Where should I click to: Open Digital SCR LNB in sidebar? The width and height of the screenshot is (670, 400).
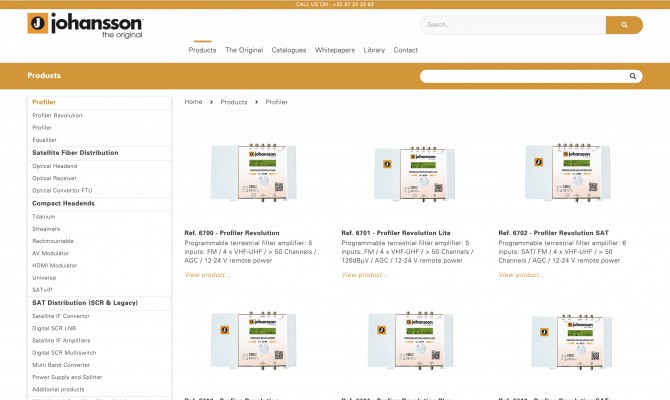(x=54, y=328)
